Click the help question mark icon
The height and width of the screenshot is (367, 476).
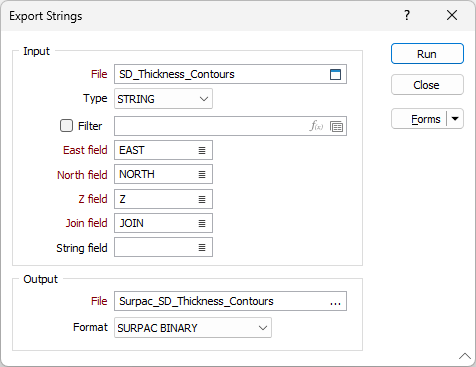(407, 15)
